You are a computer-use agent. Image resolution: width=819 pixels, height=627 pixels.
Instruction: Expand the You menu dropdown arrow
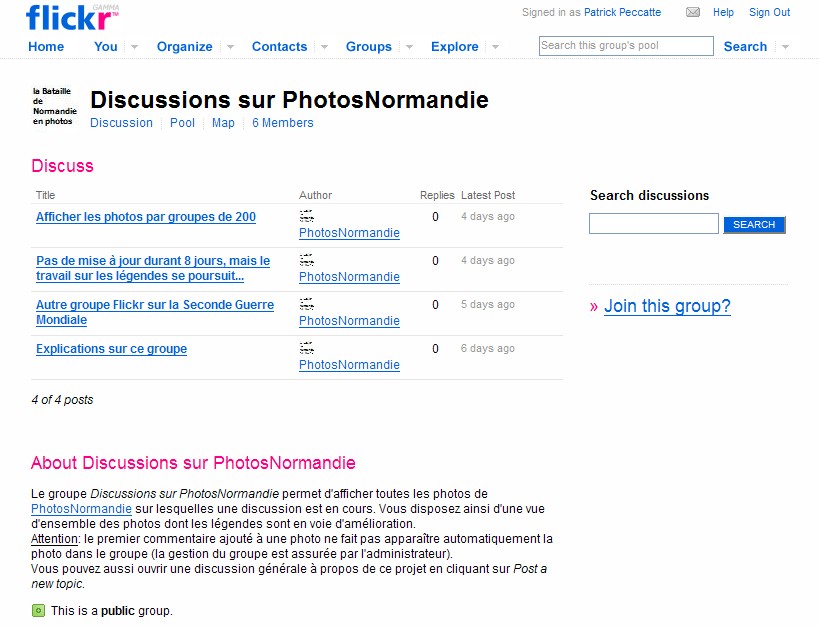tap(134, 47)
